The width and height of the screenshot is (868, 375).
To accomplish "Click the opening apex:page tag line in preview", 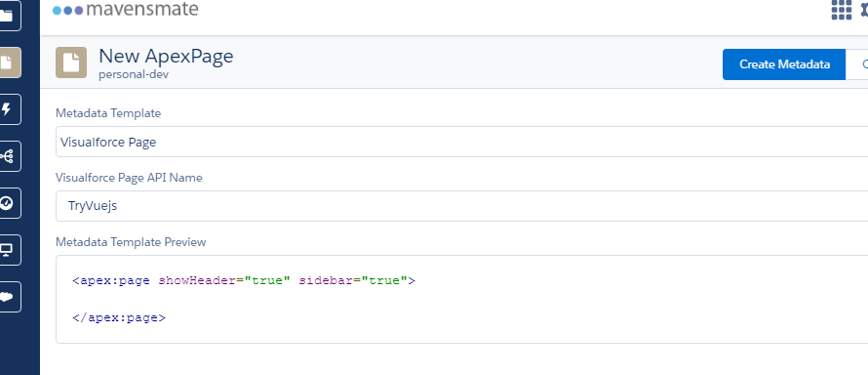I will pyautogui.click(x=244, y=281).
